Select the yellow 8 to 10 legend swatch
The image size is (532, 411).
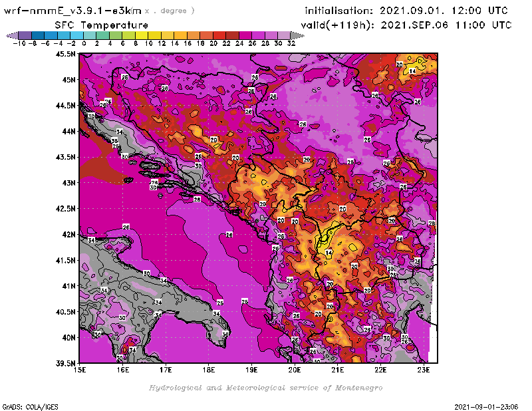pyautogui.click(x=142, y=35)
